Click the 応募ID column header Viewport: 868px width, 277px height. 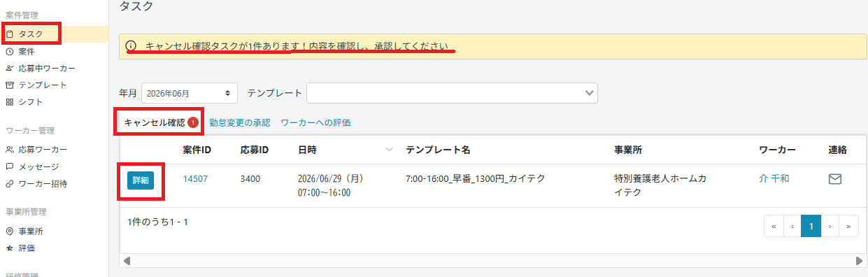pyautogui.click(x=255, y=150)
